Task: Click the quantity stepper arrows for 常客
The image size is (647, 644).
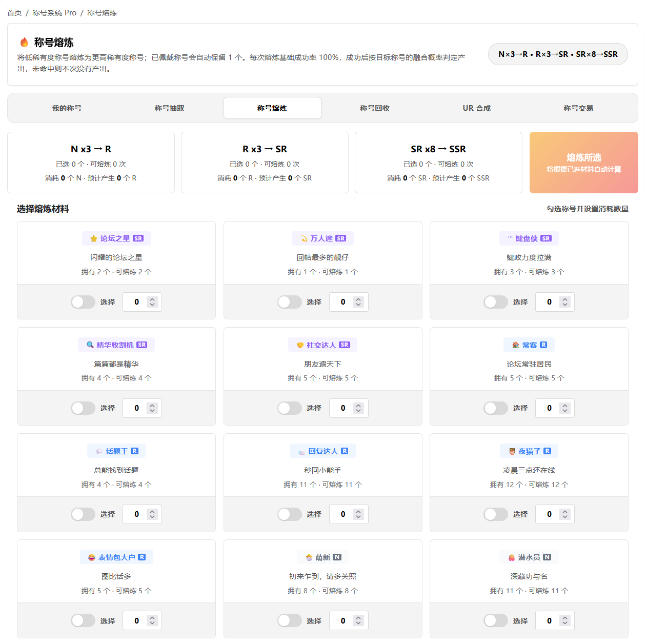Action: 565,408
